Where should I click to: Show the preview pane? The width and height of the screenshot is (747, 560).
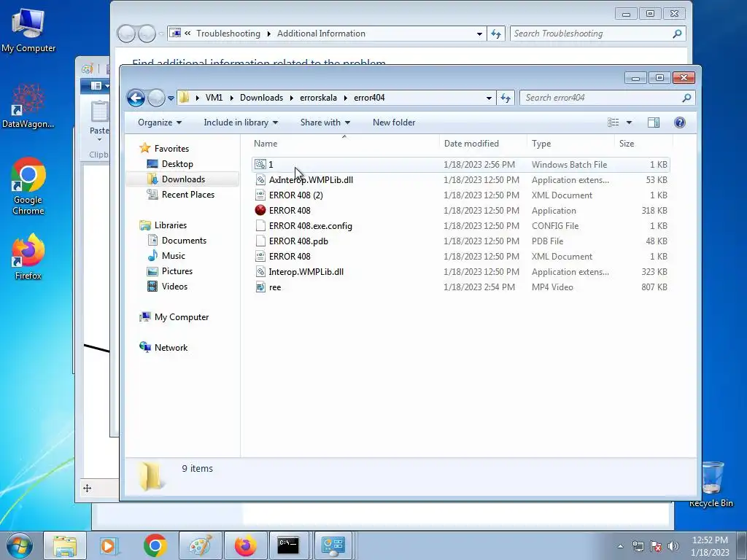point(653,122)
